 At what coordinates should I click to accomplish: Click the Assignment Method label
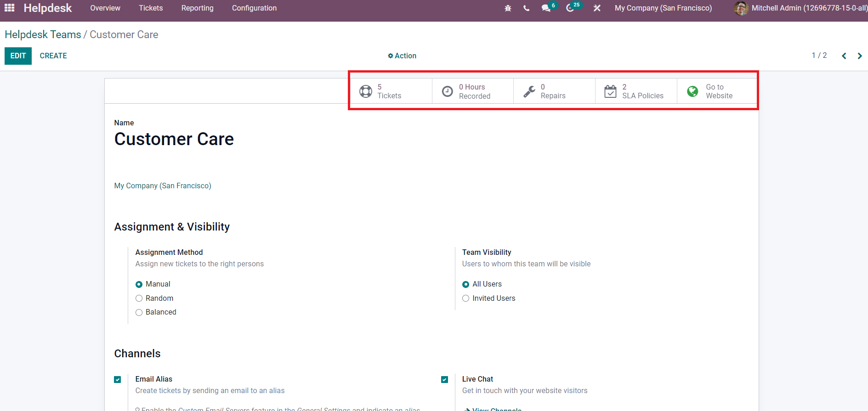pos(169,252)
